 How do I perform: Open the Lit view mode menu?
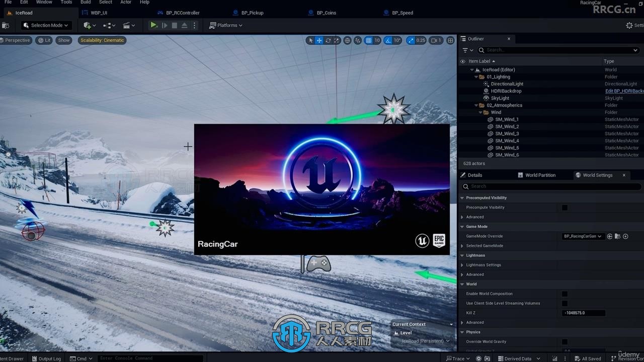pyautogui.click(x=44, y=40)
